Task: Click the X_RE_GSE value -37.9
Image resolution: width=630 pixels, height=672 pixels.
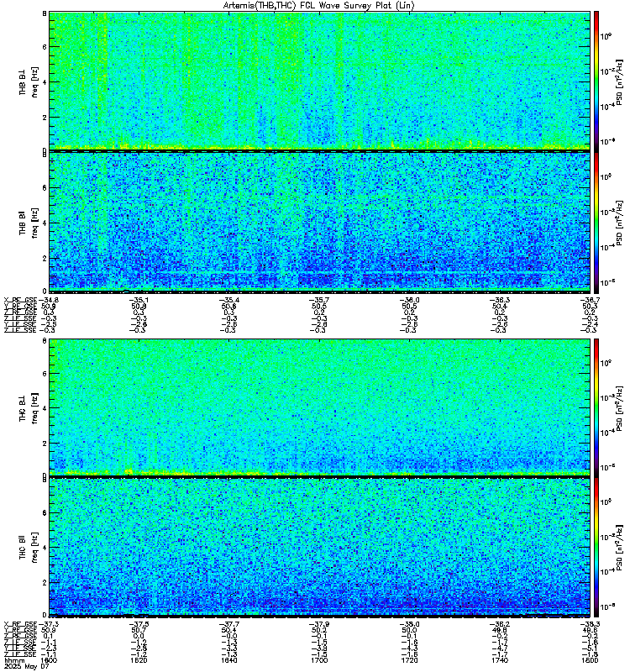Action: pos(319,624)
